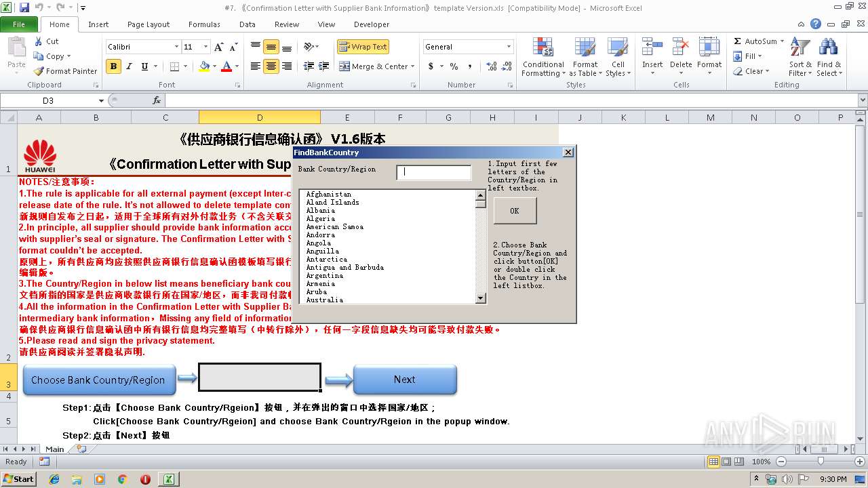Switch to the Formulas tab
This screenshot has height=488, width=868.
204,24
